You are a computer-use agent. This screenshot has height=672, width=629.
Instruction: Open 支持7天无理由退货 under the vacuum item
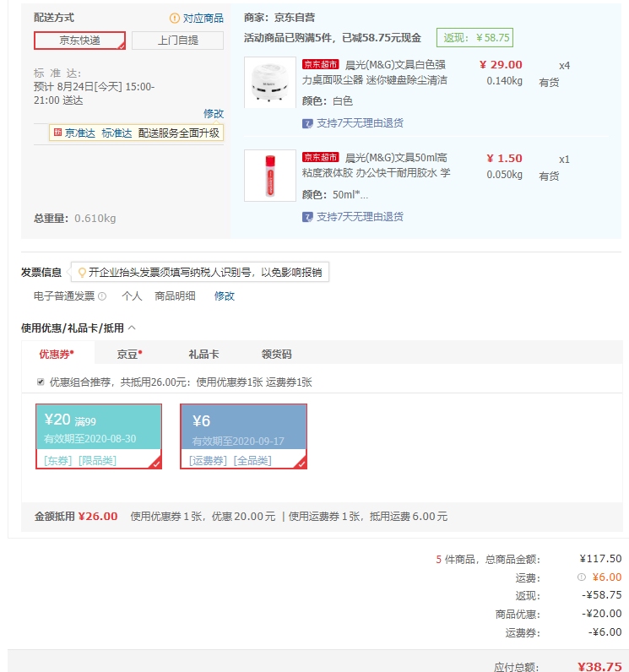coord(360,123)
